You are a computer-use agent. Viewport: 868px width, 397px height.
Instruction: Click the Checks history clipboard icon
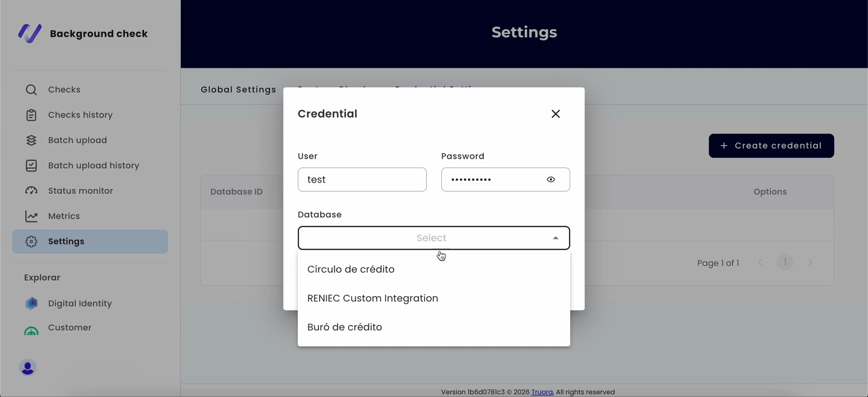click(31, 115)
